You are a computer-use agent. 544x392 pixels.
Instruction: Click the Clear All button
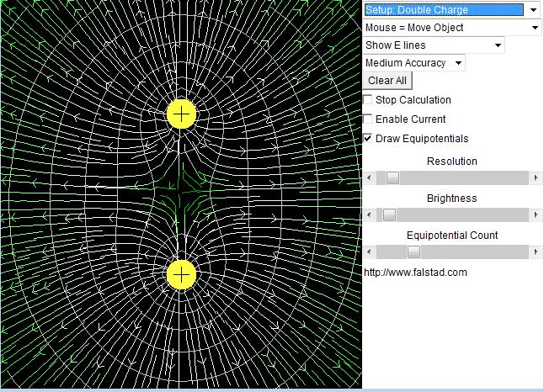coord(387,81)
